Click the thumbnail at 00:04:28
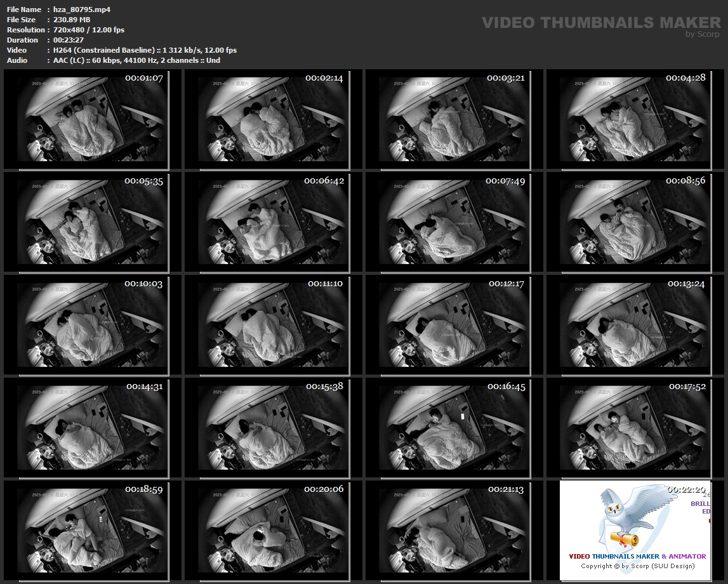 click(635, 119)
